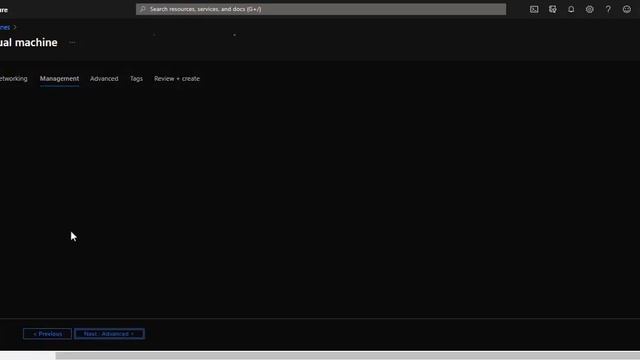Go to the Review + create tab
The height and width of the screenshot is (360, 640).
tap(177, 78)
